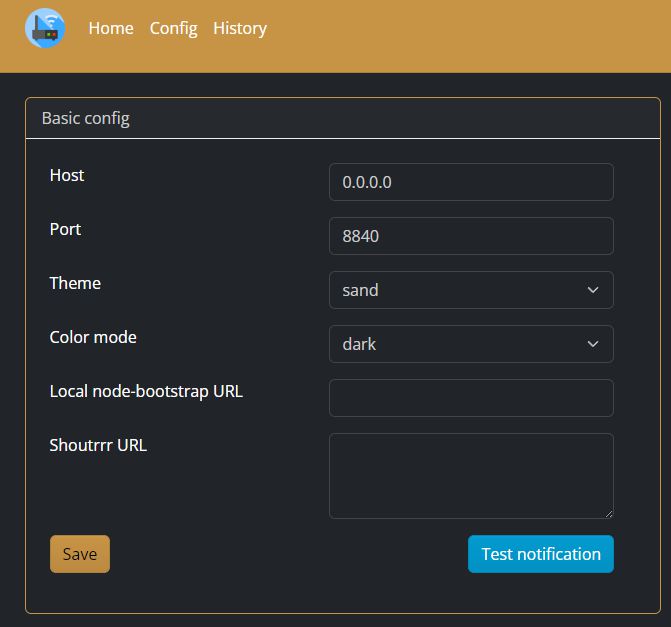This screenshot has width=671, height=627.
Task: Click the Color mode chevron arrow
Action: [593, 344]
